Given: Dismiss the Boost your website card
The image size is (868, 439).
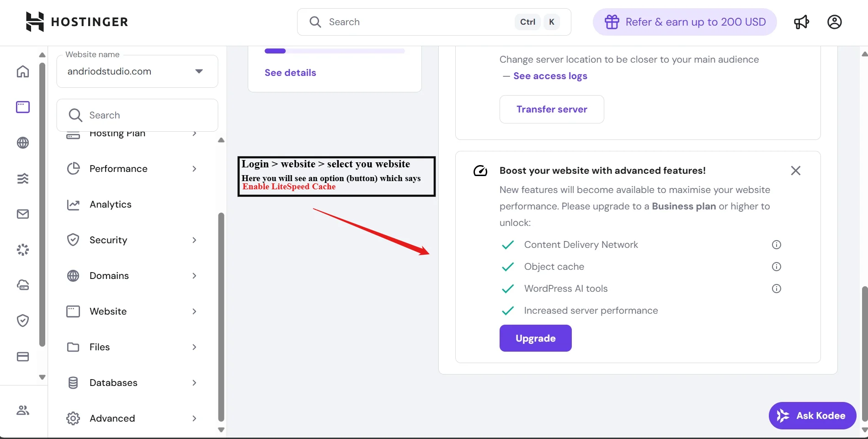Looking at the screenshot, I should click(x=795, y=171).
